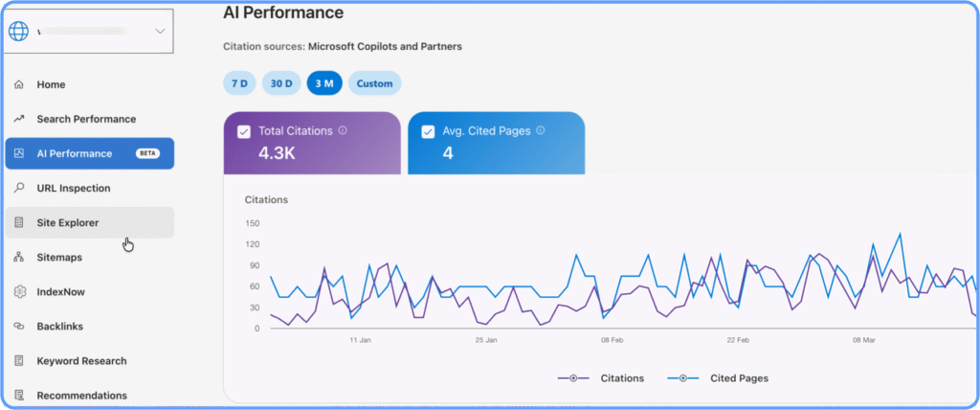Click the IndexNow gear icon

pos(19,291)
